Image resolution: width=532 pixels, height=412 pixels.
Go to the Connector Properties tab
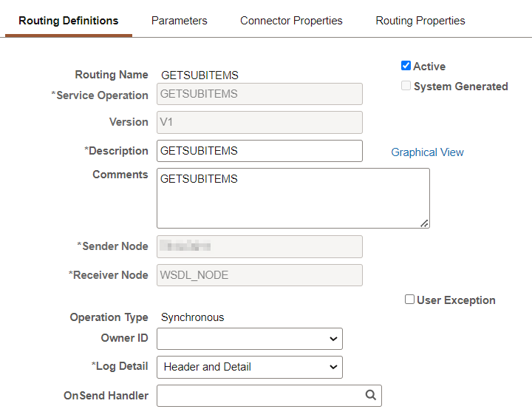(x=291, y=21)
